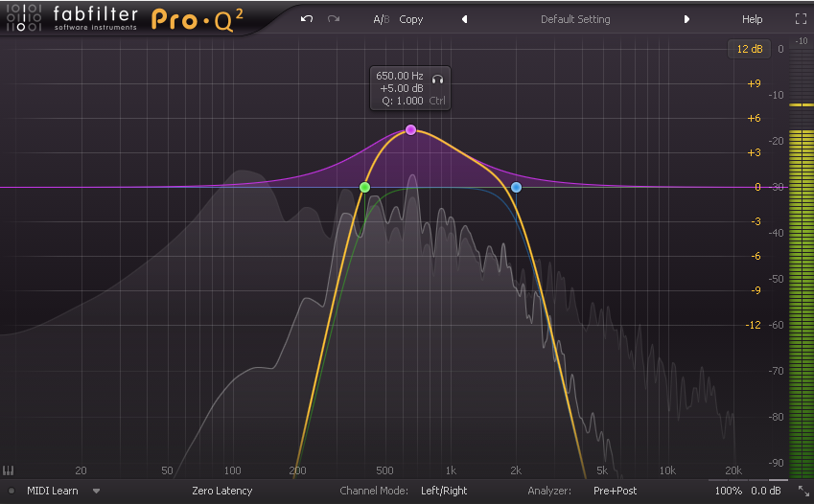This screenshot has height=504, width=814.
Task: Change the Zero Latency processing mode
Action: click(x=221, y=491)
